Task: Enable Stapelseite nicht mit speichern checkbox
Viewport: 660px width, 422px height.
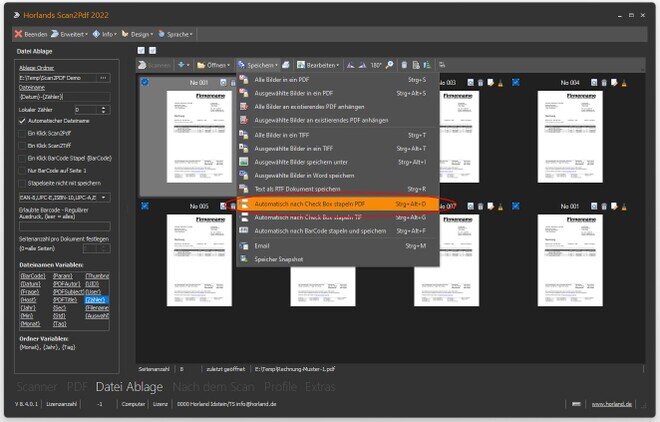Action: click(22, 183)
